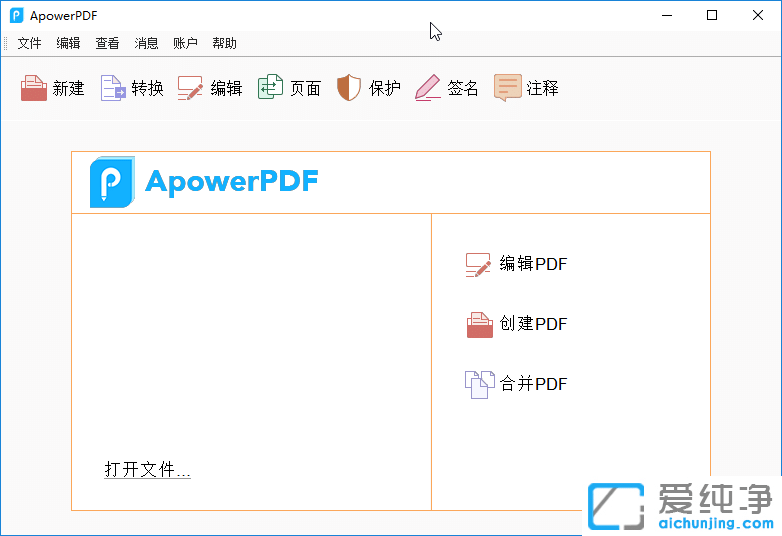Open the 账户 menu
Viewport: 782px width, 536px height.
click(185, 43)
